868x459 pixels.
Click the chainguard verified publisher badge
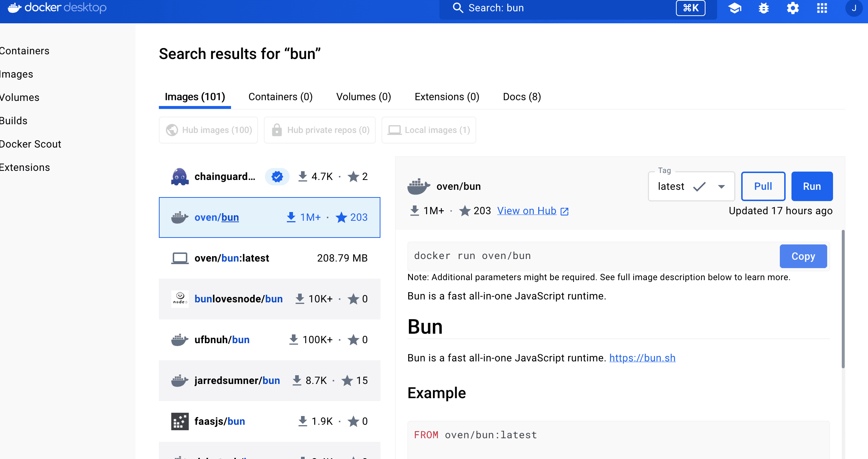point(277,177)
